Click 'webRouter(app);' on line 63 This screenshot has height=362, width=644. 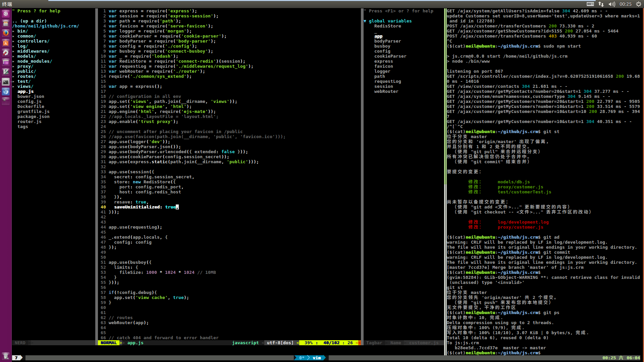pos(128,323)
